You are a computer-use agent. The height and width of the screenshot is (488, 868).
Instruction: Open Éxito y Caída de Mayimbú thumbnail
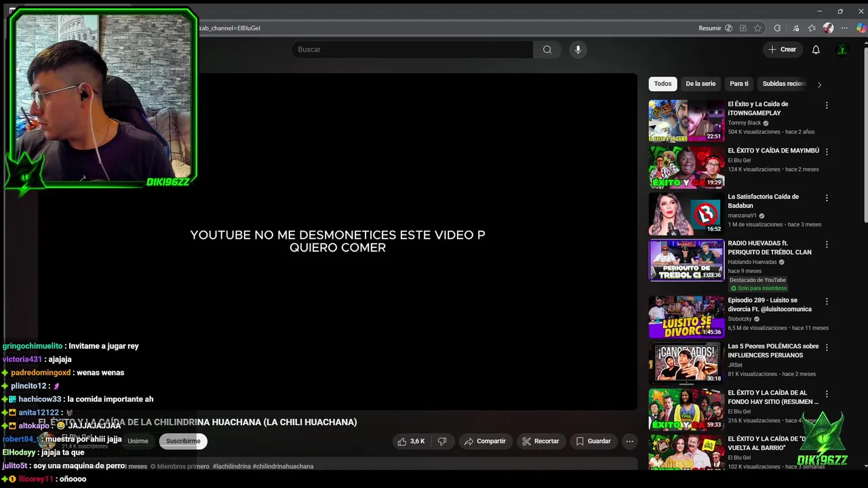tap(686, 167)
